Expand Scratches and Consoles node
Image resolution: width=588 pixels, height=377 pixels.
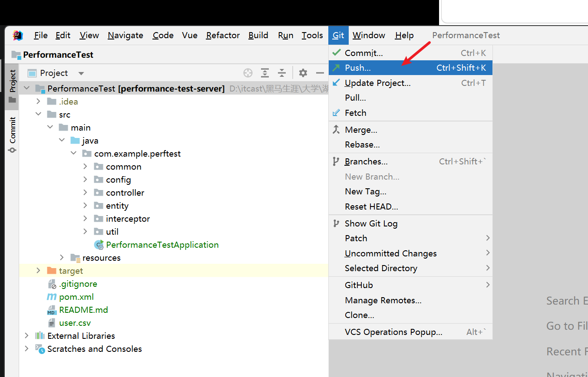(x=27, y=349)
